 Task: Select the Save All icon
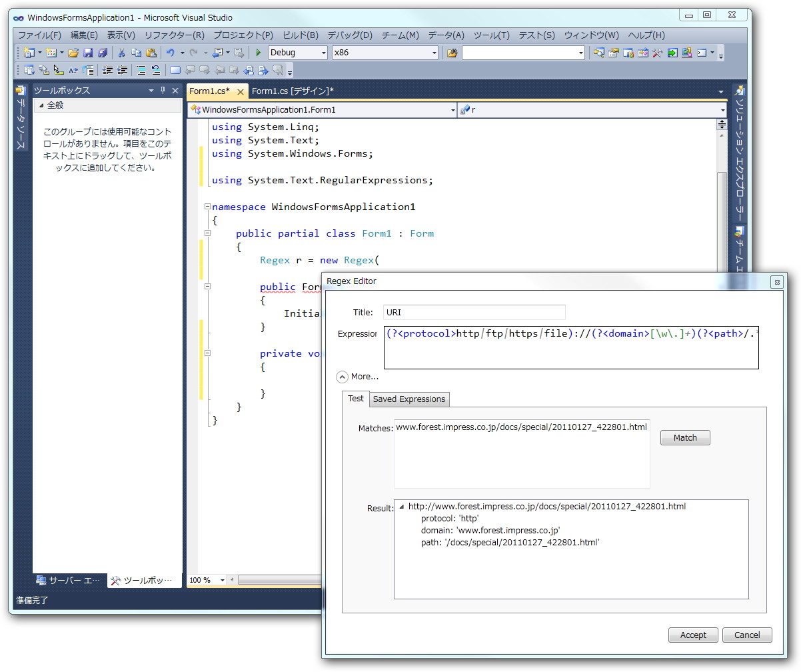(103, 53)
